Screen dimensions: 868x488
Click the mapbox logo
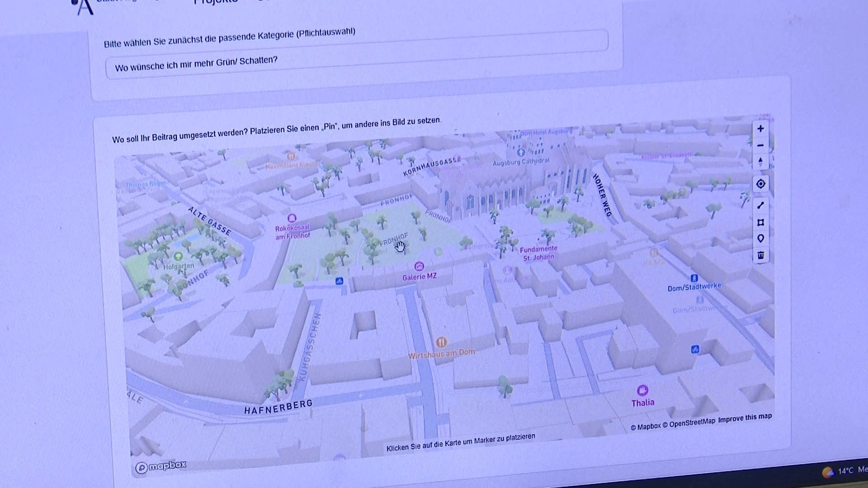point(161,466)
